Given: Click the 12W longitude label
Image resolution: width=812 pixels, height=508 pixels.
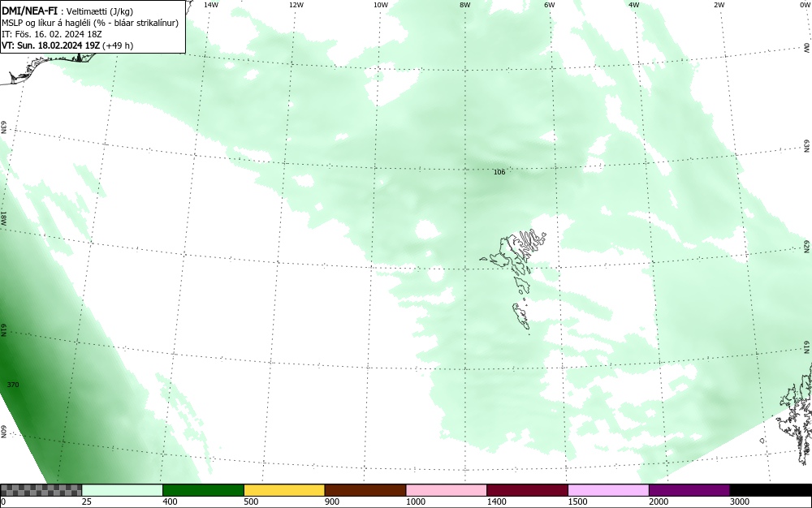Looking at the screenshot, I should 296,5.
